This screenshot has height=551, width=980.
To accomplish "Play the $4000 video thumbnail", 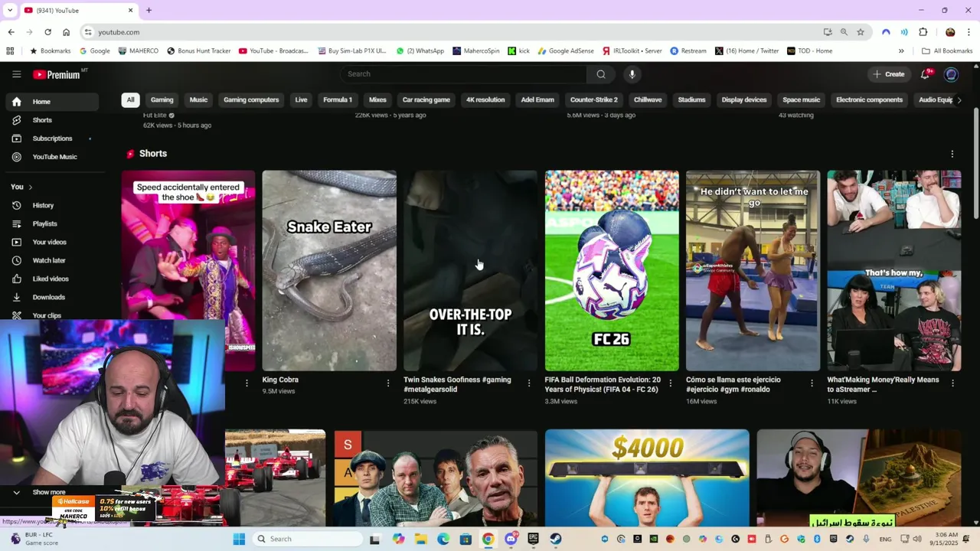I will (647, 478).
